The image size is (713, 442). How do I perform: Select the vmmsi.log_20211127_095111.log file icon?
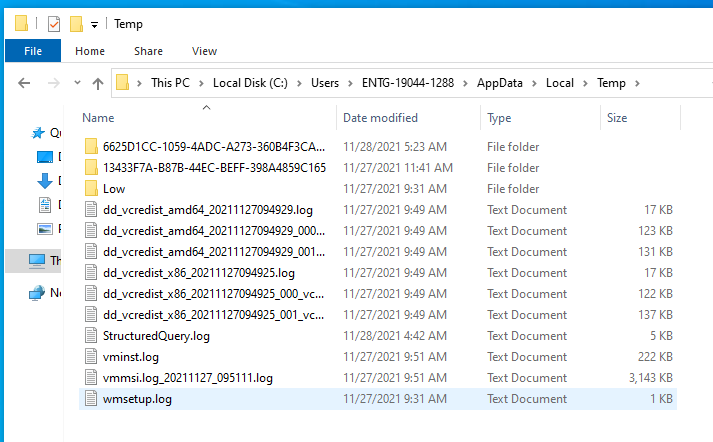pos(91,377)
